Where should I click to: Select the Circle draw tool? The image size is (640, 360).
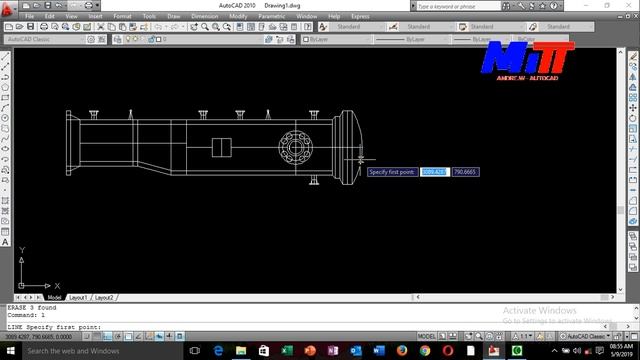click(x=5, y=118)
